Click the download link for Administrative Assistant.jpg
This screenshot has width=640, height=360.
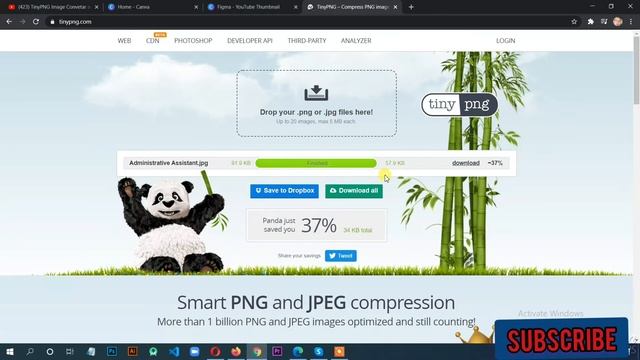click(x=466, y=163)
